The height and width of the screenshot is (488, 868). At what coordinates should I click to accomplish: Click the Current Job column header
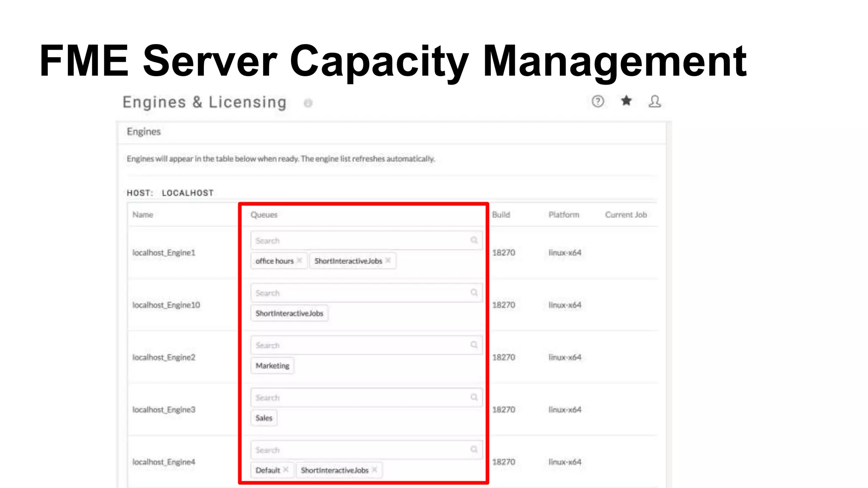click(x=626, y=215)
